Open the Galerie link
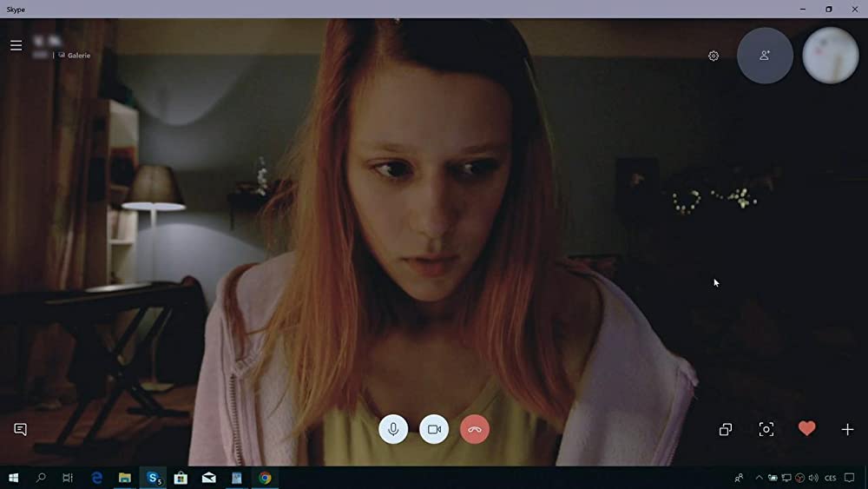Screen dimensions: 868x489 click(78, 56)
